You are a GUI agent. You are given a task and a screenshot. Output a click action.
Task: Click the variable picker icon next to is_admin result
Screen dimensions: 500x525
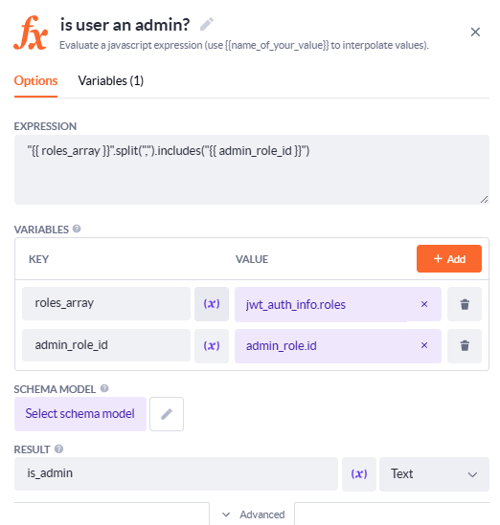click(359, 474)
